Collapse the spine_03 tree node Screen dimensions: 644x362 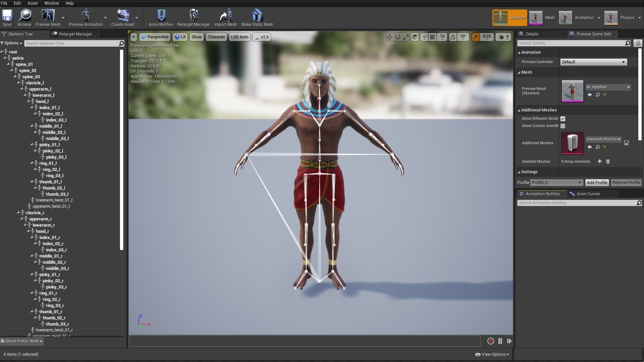pyautogui.click(x=15, y=76)
